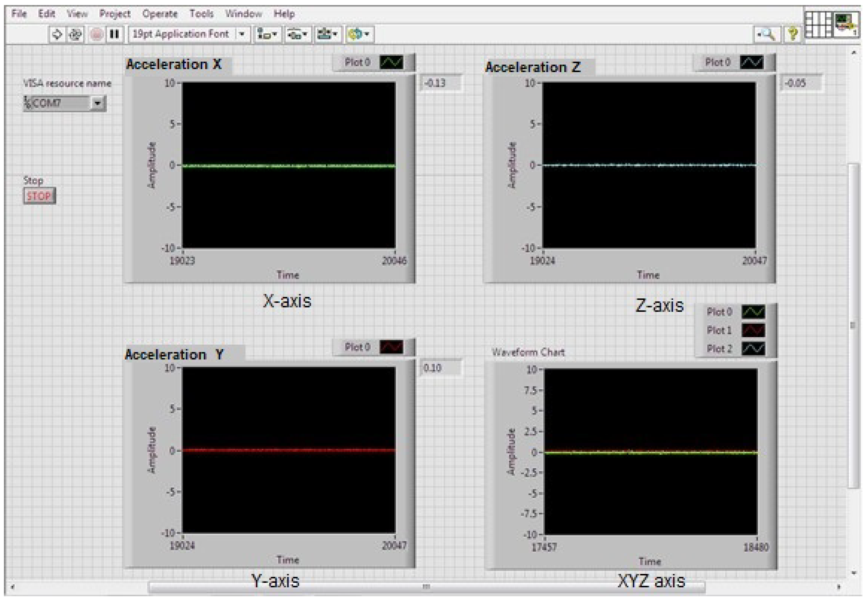
Task: Click the Acceleration X chart label
Action: coord(174,65)
